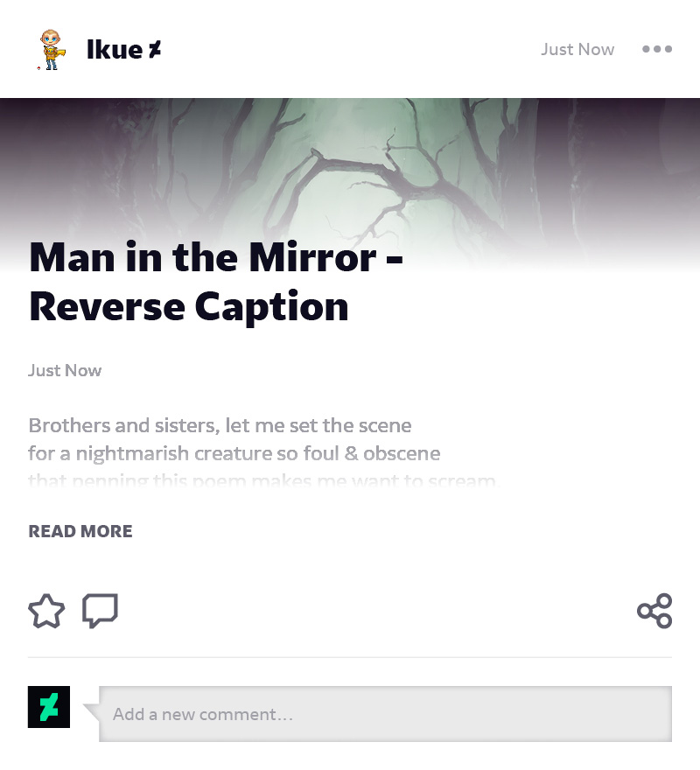Image resolution: width=700 pixels, height=770 pixels.
Task: Click the DeviantArt logo avatar beside comment box
Action: click(49, 707)
